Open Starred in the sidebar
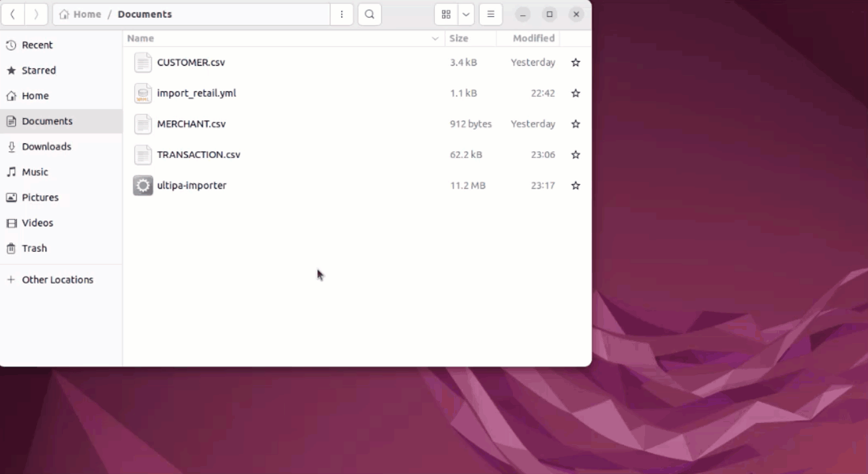Screen dimensions: 868x474 click(x=61, y=70)
